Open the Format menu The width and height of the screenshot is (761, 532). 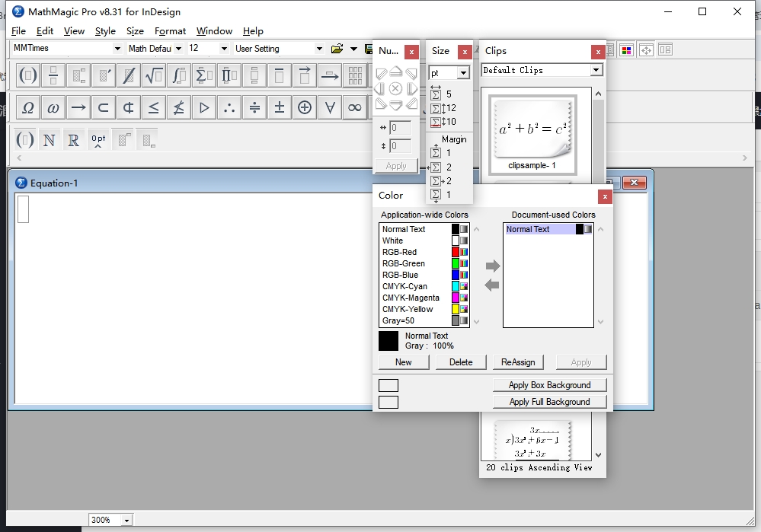click(170, 31)
